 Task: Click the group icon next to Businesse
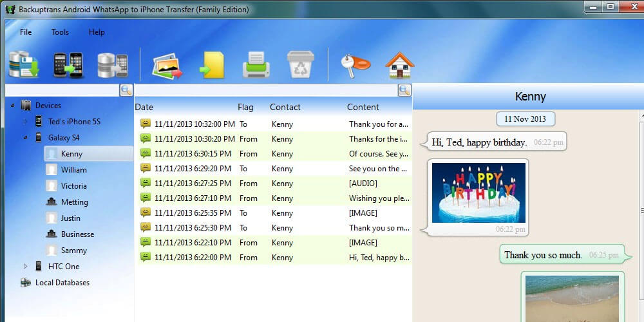pos(52,234)
